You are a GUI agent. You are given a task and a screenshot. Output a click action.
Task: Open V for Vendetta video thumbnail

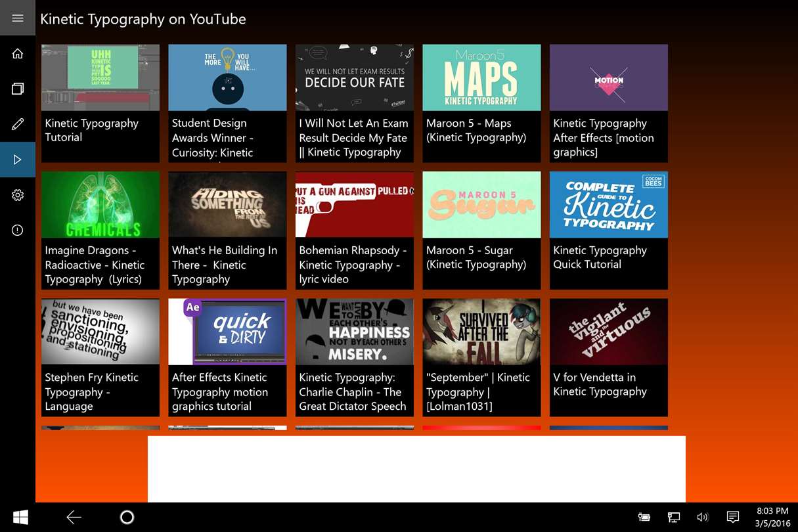(609, 332)
